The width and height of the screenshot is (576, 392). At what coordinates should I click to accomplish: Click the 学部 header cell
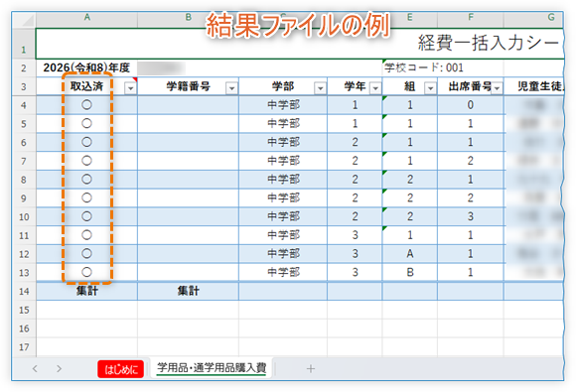click(x=283, y=86)
